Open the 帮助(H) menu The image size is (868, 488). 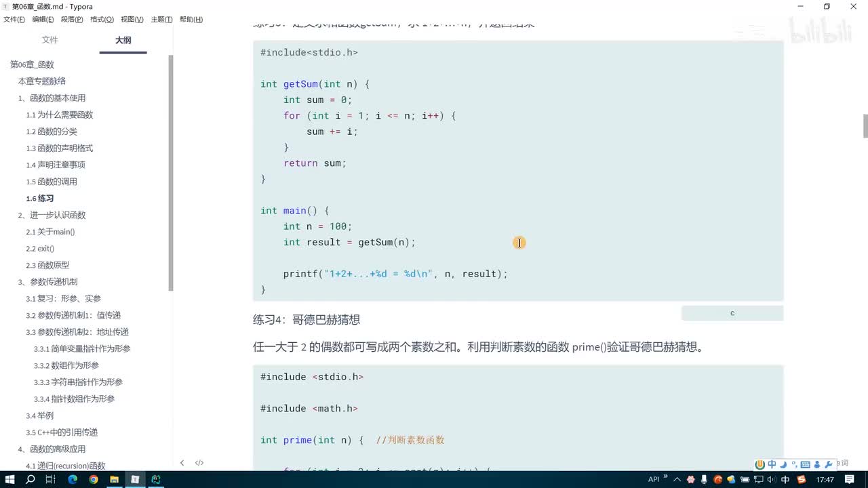(191, 20)
